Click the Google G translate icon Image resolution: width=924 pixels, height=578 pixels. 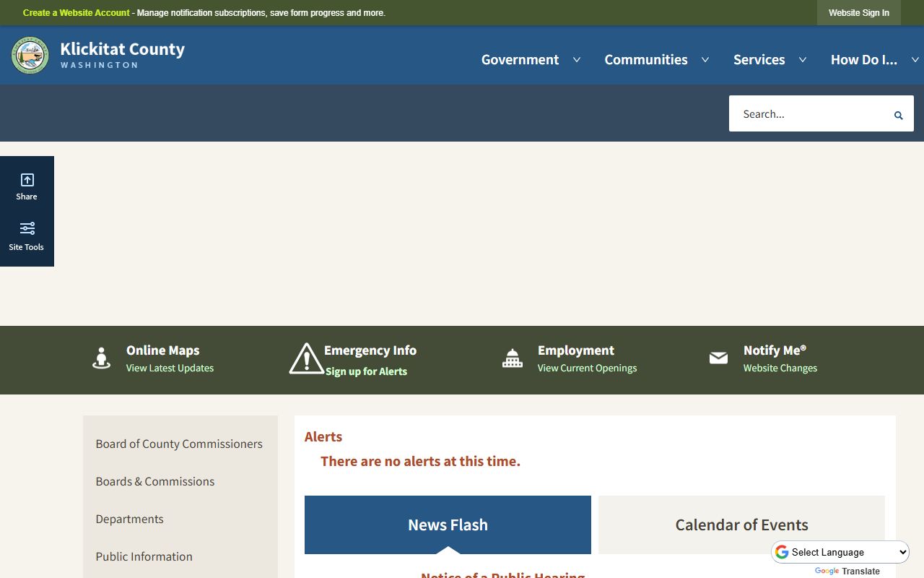782,552
